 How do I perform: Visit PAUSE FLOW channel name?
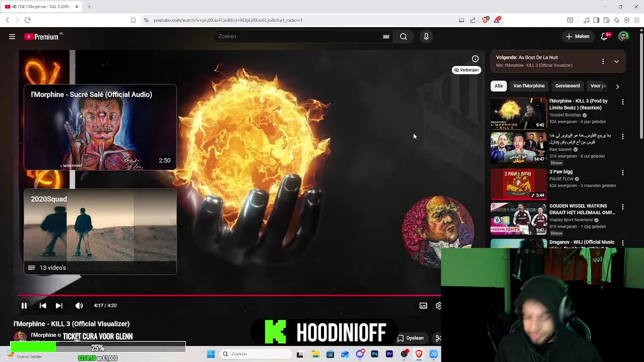[x=561, y=179]
